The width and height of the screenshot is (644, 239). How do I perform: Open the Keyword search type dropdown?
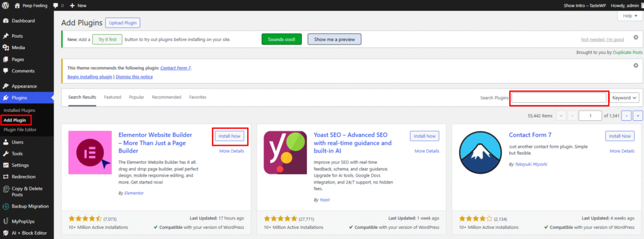point(625,97)
